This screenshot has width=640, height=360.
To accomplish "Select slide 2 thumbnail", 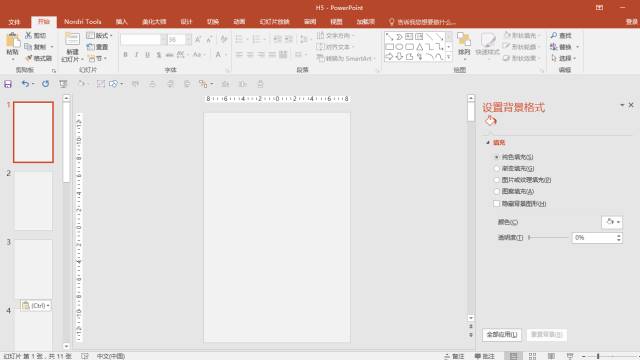I will pos(33,200).
